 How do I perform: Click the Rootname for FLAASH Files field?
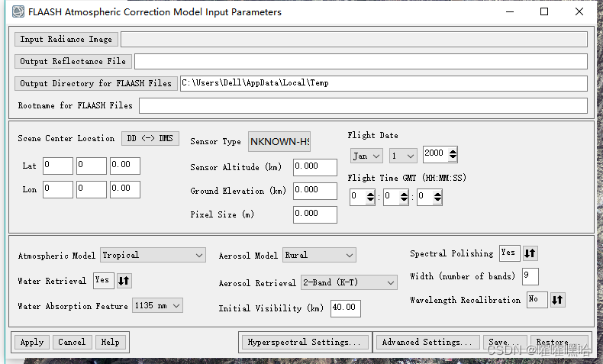[x=363, y=106]
